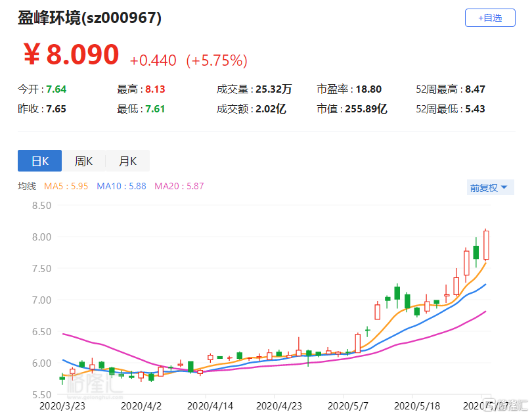
Task: Click the 均线 label
Action: pos(27,186)
